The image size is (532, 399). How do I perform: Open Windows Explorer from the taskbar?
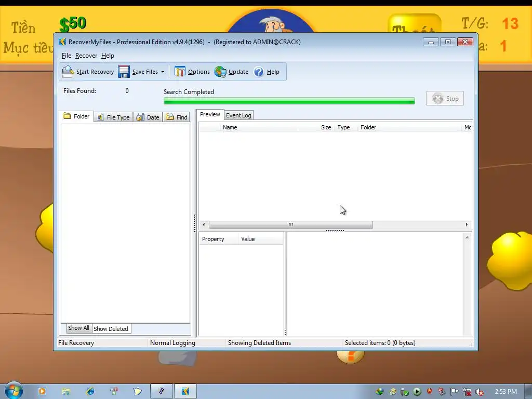coord(66,392)
